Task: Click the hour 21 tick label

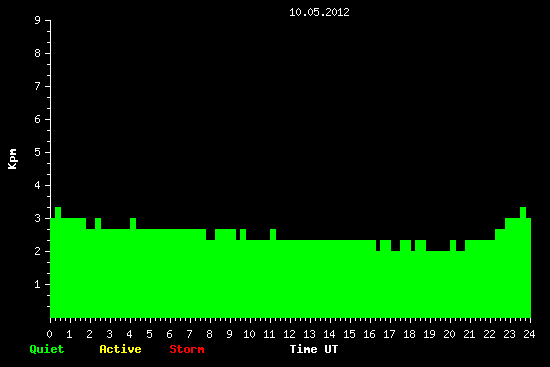Action: tap(469, 334)
